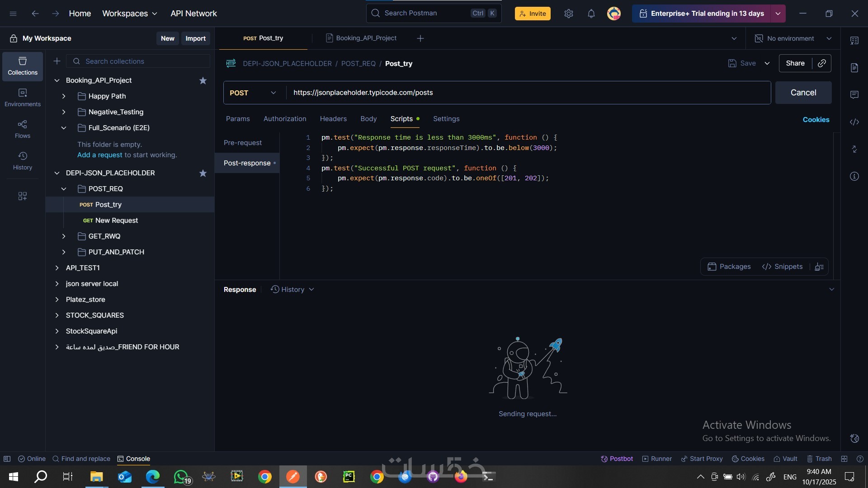
Task: Open the Trash in status bar
Action: click(819, 459)
